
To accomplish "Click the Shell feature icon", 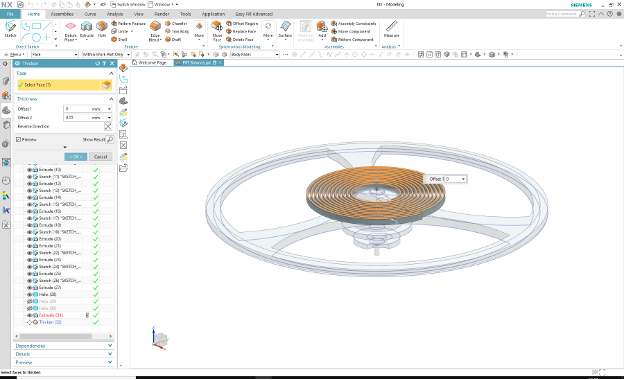I will tap(119, 39).
